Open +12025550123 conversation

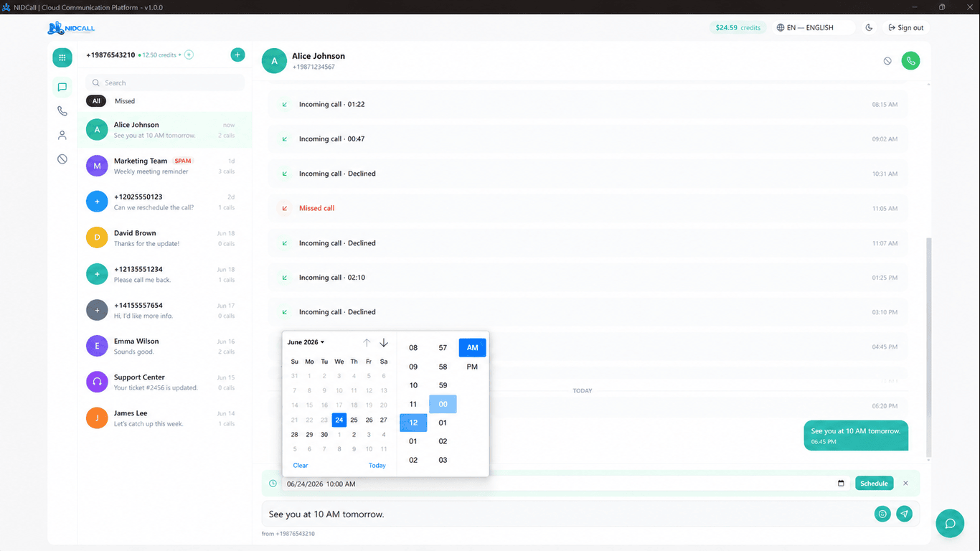click(165, 202)
